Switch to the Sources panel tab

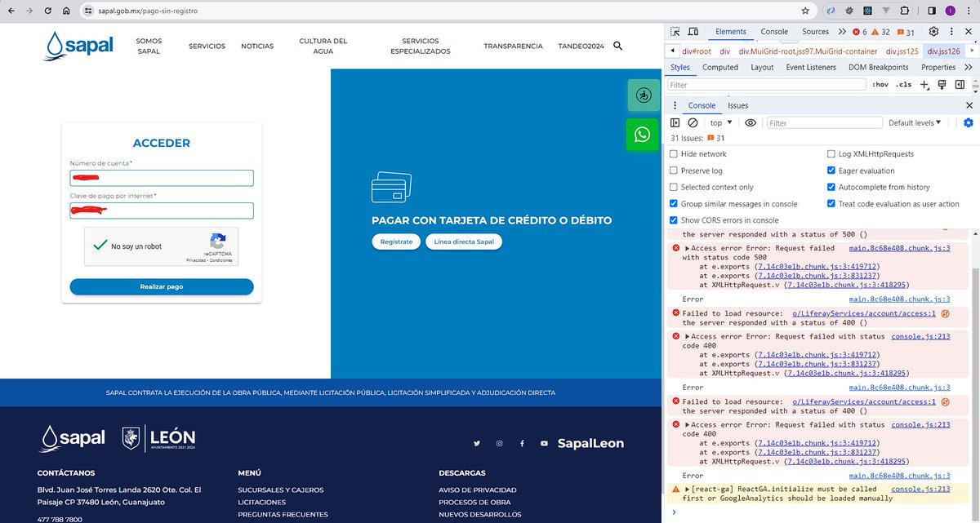tap(815, 32)
